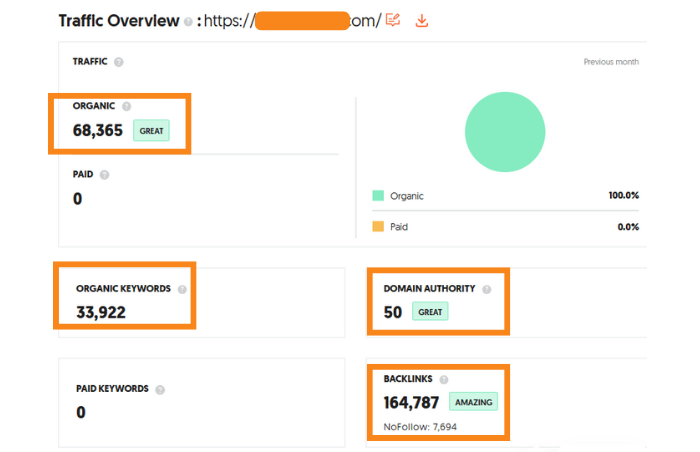Open the ORGANIC KEYWORDS help icon

pos(181,289)
